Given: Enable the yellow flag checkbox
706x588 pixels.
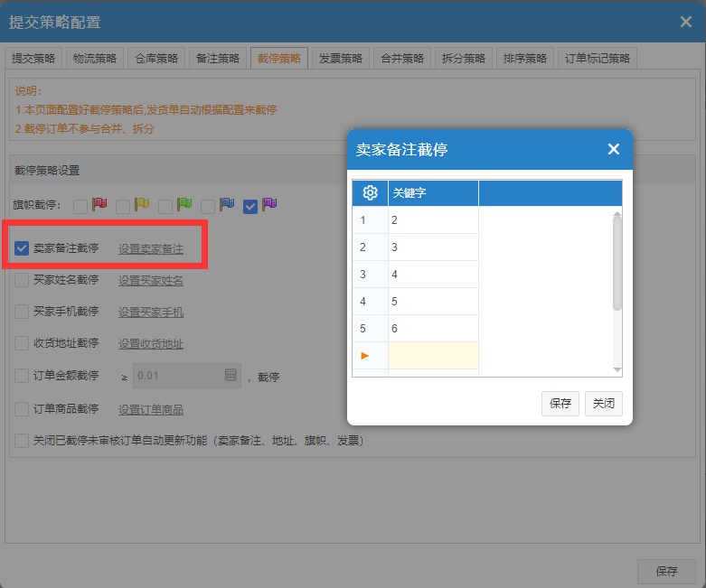Looking at the screenshot, I should (x=122, y=207).
